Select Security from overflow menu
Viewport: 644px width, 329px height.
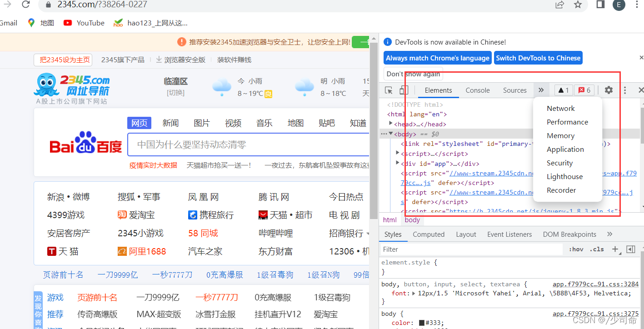click(x=559, y=163)
